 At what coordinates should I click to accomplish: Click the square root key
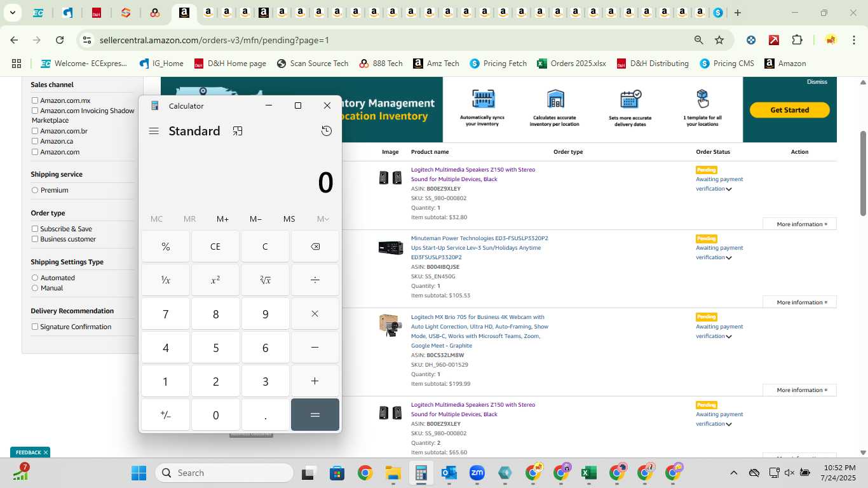(265, 280)
